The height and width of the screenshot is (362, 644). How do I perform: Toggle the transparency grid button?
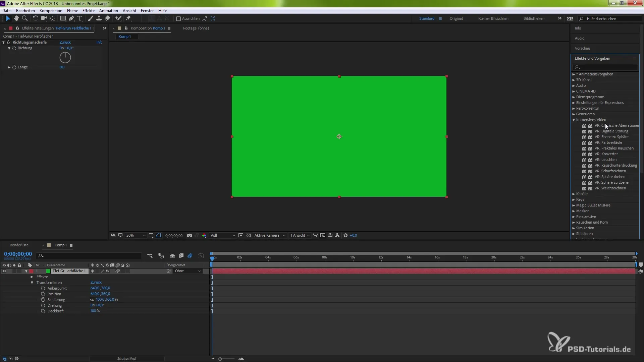248,236
